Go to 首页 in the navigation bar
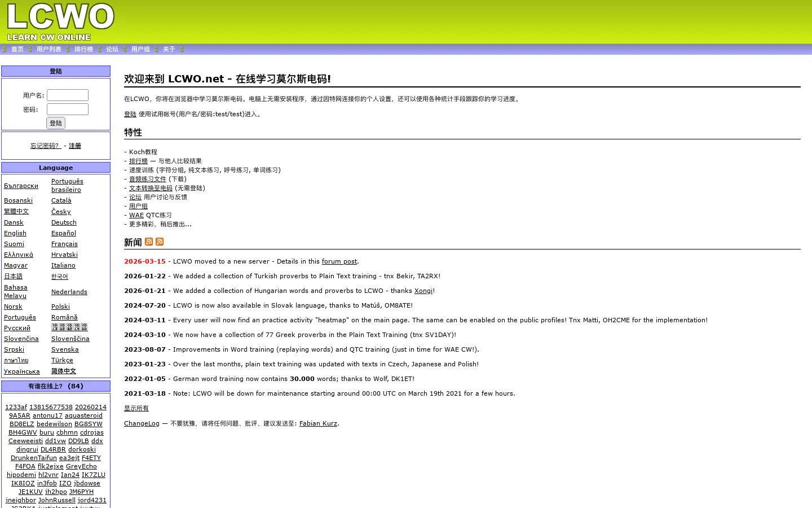 click(17, 50)
